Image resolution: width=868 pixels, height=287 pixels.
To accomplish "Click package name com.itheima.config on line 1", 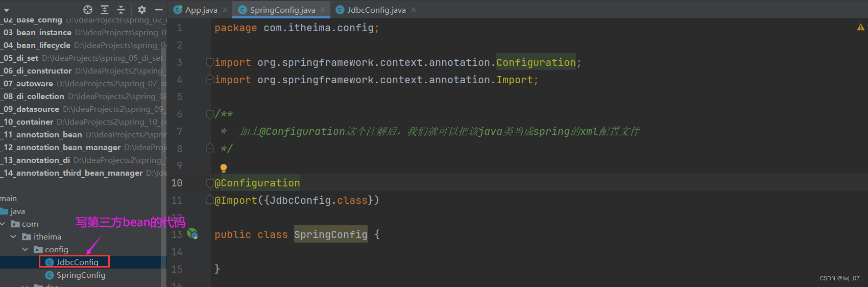I will coord(319,28).
